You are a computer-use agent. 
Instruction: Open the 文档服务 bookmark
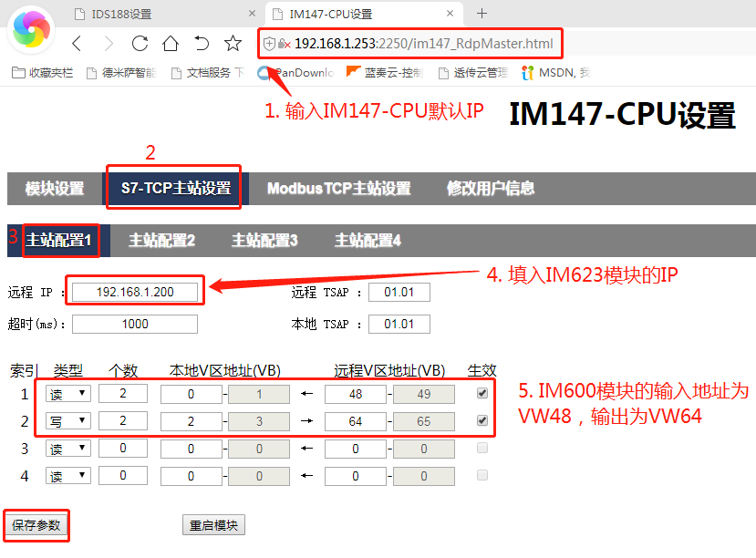point(208,73)
